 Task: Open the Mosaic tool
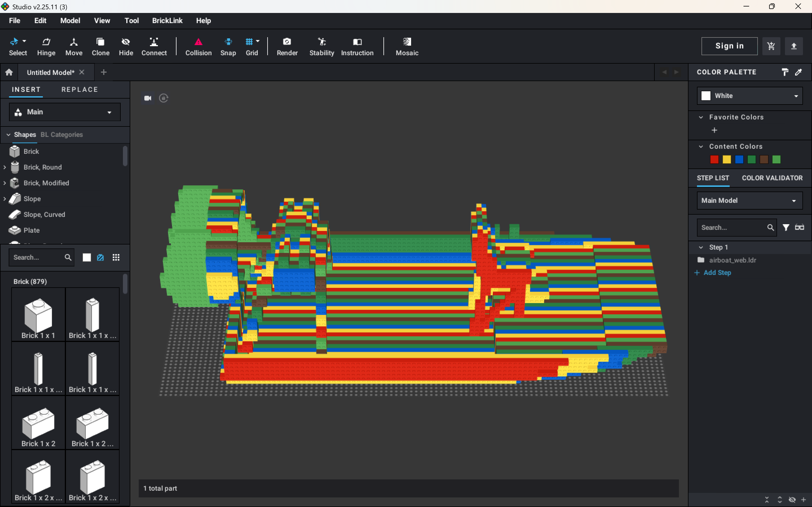point(407,46)
